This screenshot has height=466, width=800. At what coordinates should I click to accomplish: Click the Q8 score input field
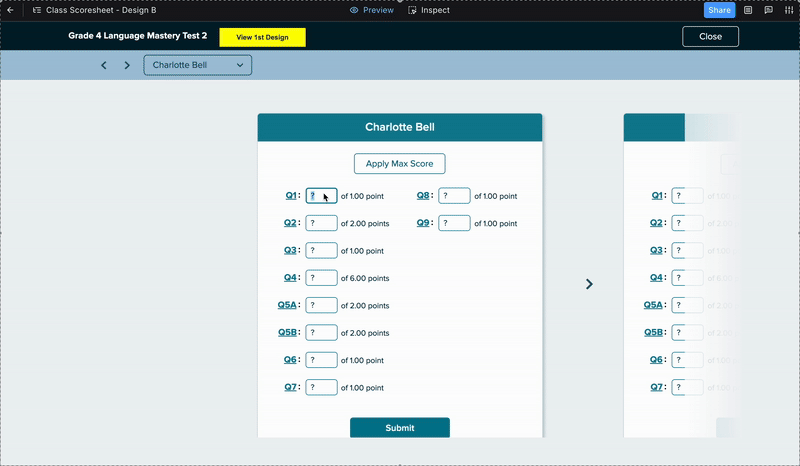pyautogui.click(x=454, y=196)
